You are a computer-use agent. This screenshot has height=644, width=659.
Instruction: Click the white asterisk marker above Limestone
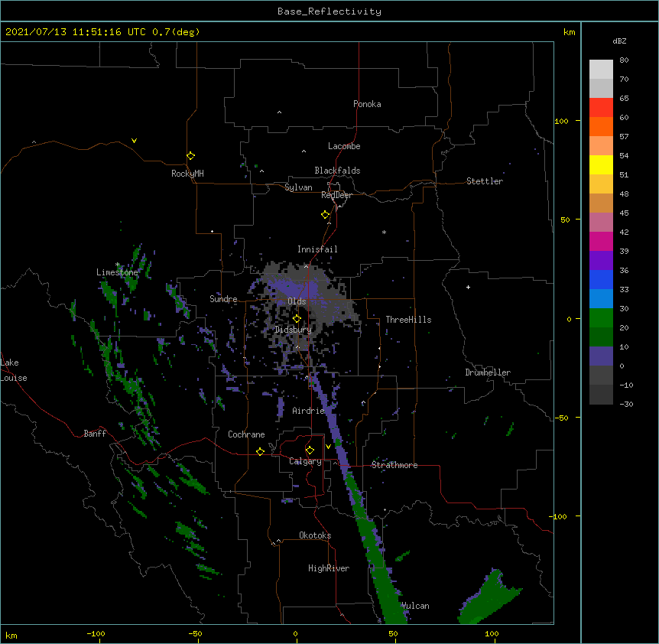117,265
